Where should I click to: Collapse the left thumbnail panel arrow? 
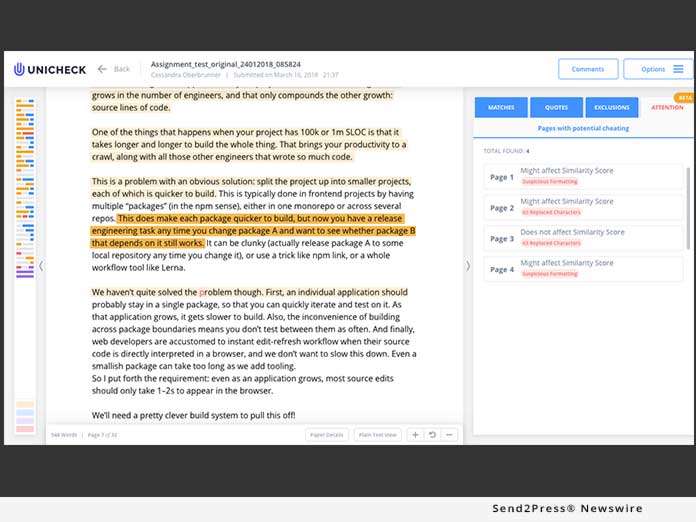pos(41,266)
